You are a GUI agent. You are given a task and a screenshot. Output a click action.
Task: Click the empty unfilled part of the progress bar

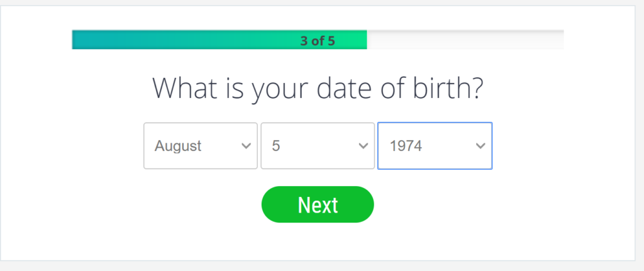pyautogui.click(x=465, y=40)
